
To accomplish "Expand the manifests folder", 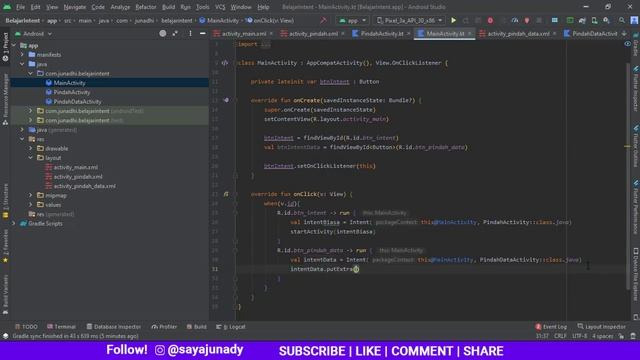I will pyautogui.click(x=22, y=55).
